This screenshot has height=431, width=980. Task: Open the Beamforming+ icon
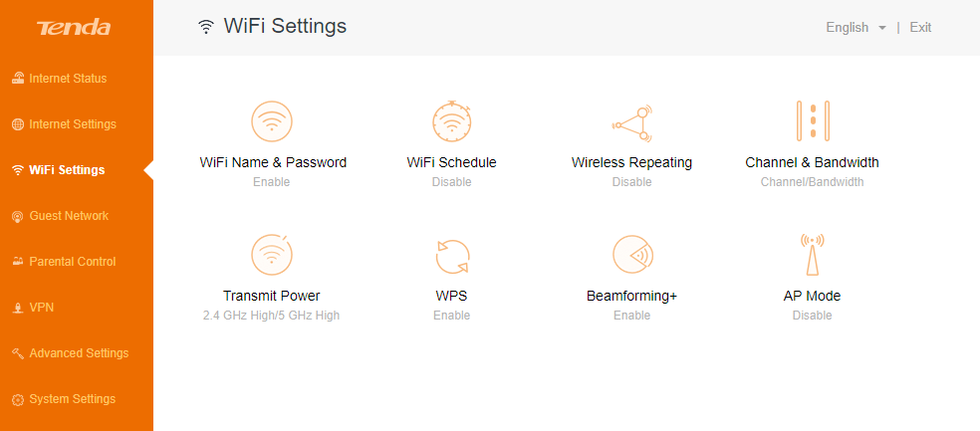(x=631, y=255)
